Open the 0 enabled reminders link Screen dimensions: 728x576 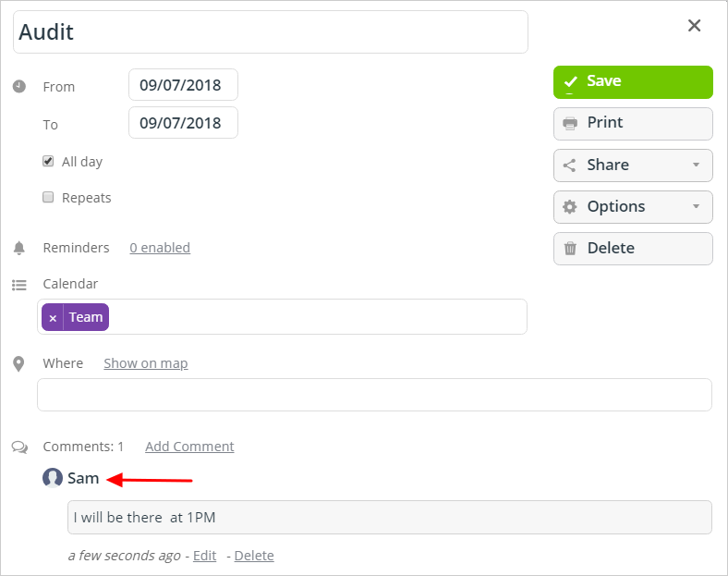click(x=160, y=248)
